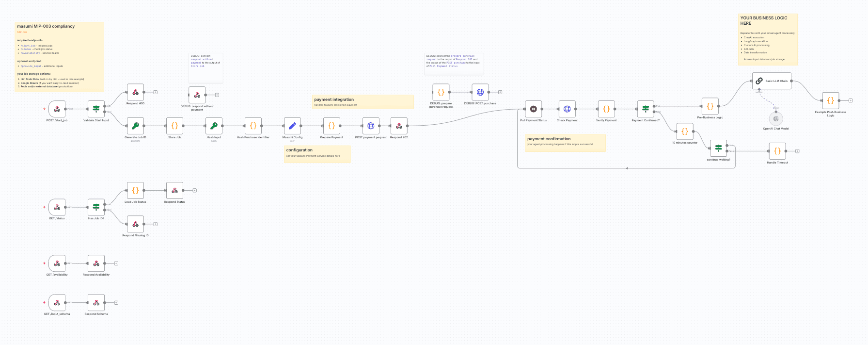Select the Store Job code node
Screen dimensions: 868x345
(x=174, y=126)
